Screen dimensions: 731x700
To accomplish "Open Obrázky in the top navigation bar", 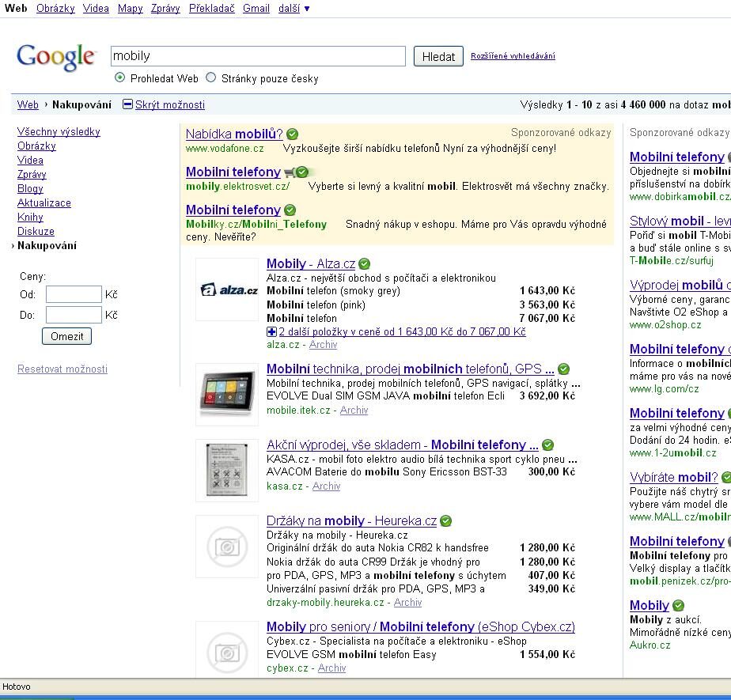I will tap(55, 9).
